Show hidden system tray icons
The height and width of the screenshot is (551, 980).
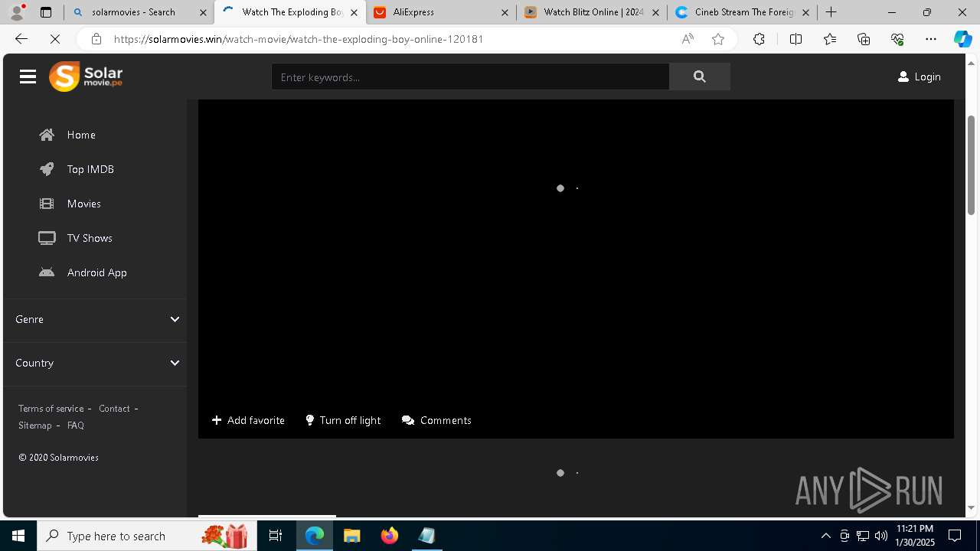tap(825, 536)
